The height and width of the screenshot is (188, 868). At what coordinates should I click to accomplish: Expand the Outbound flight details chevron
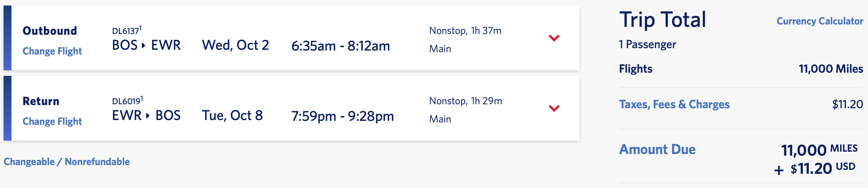[554, 38]
